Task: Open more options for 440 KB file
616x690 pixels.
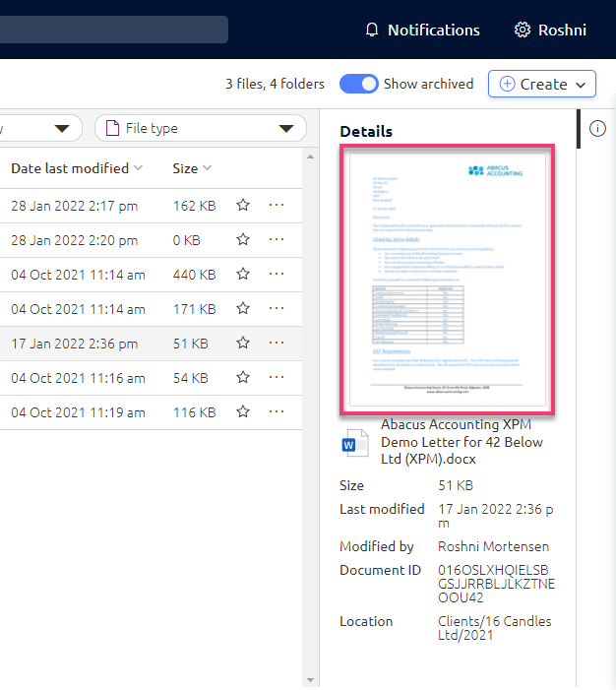Action: pos(277,275)
